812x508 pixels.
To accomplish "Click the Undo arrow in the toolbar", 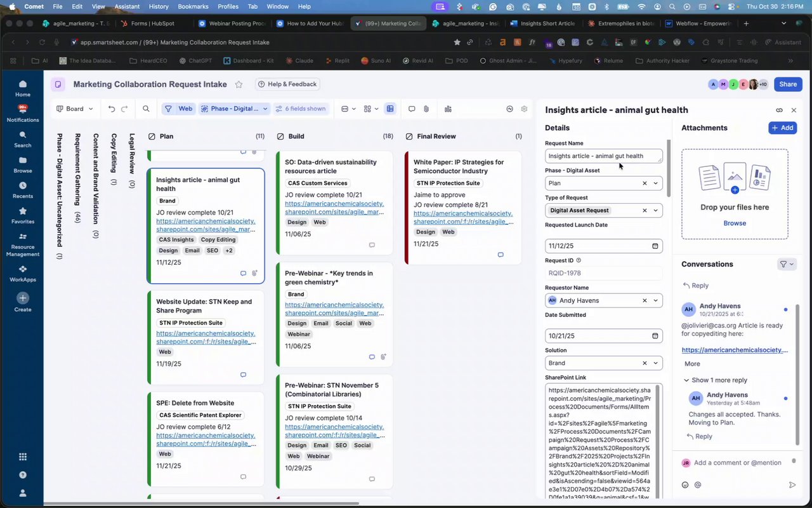I will click(112, 109).
